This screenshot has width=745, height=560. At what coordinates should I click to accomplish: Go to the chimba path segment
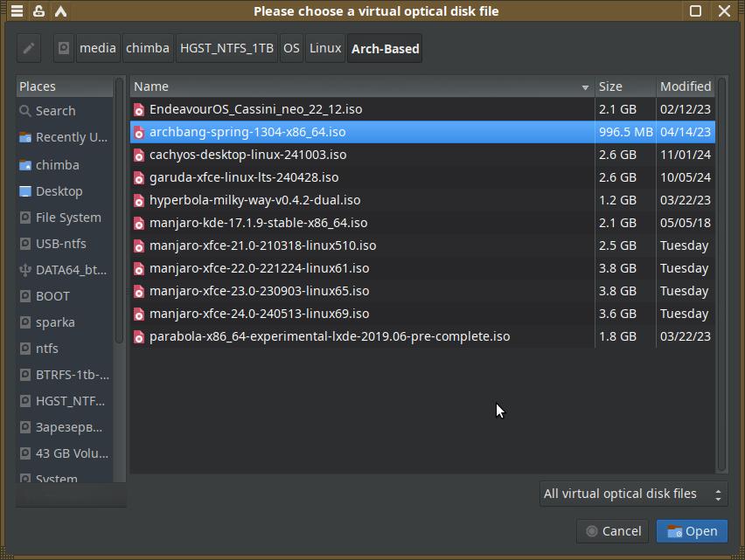point(148,48)
